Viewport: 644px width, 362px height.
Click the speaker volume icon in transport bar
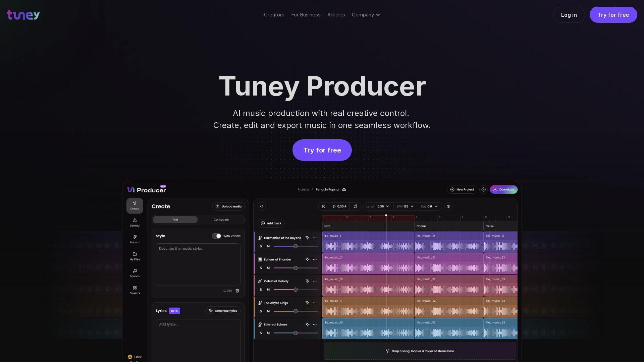click(448, 206)
